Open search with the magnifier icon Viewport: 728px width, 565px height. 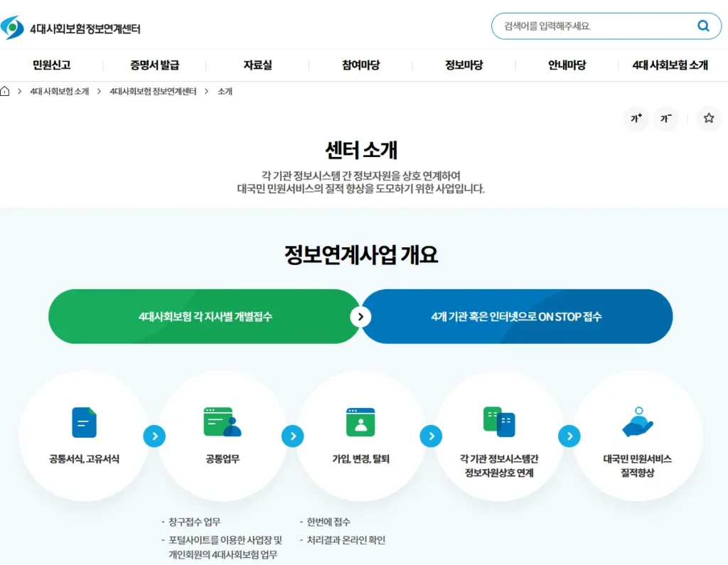coord(702,26)
